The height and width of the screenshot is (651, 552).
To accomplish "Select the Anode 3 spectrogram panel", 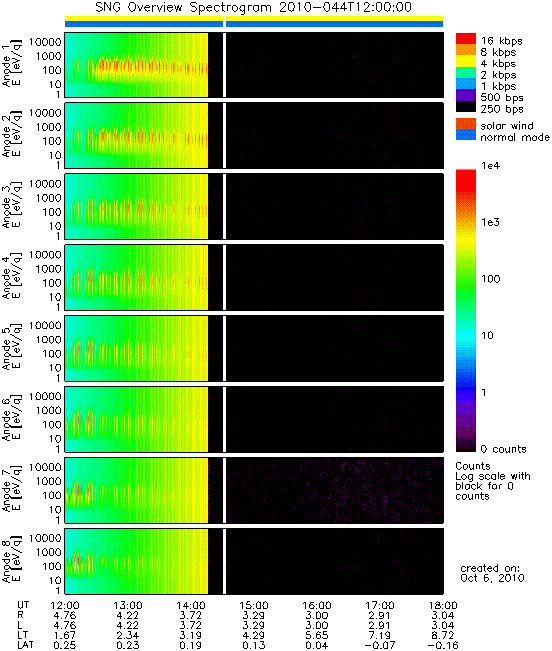I will point(254,206).
